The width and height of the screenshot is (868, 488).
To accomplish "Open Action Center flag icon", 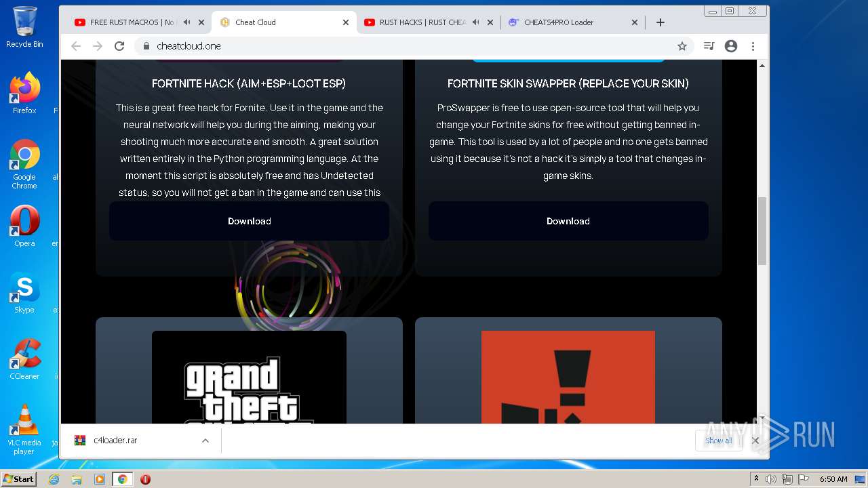I will 803,479.
